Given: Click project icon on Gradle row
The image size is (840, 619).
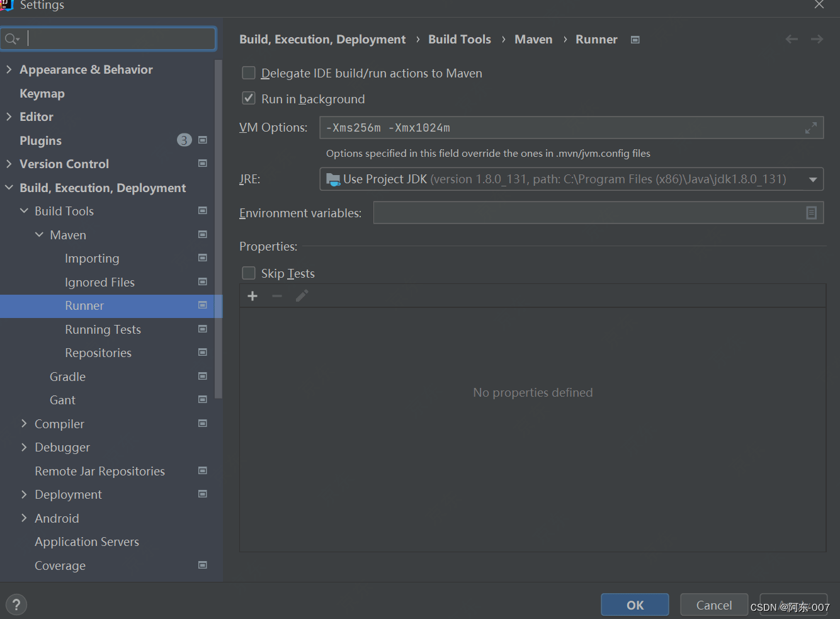Looking at the screenshot, I should click(x=203, y=376).
